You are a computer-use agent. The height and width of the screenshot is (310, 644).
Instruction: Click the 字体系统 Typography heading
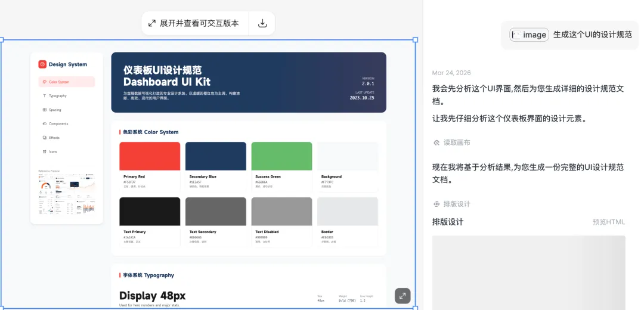point(148,275)
